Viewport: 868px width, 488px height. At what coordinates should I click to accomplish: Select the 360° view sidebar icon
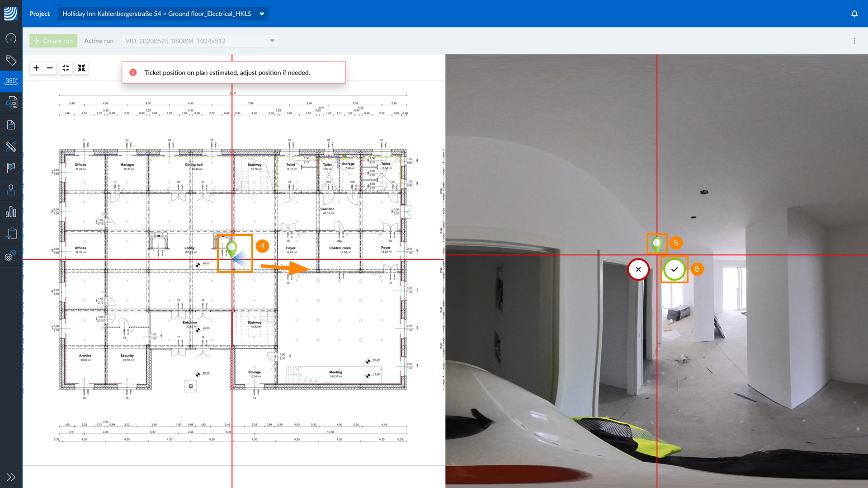(11, 81)
